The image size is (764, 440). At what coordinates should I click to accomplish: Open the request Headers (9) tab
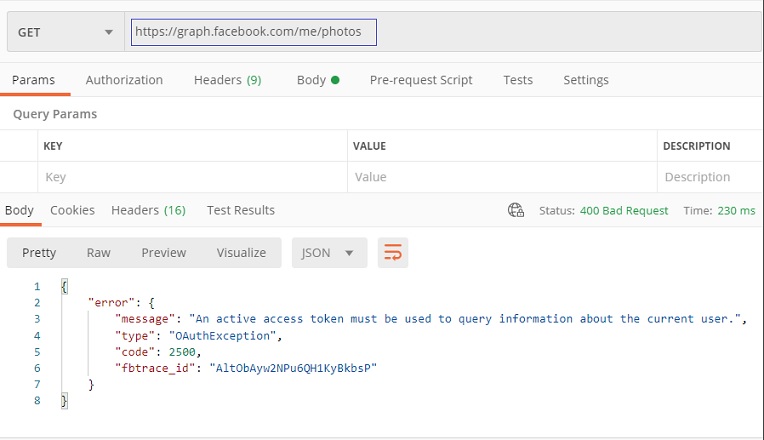[x=228, y=80]
